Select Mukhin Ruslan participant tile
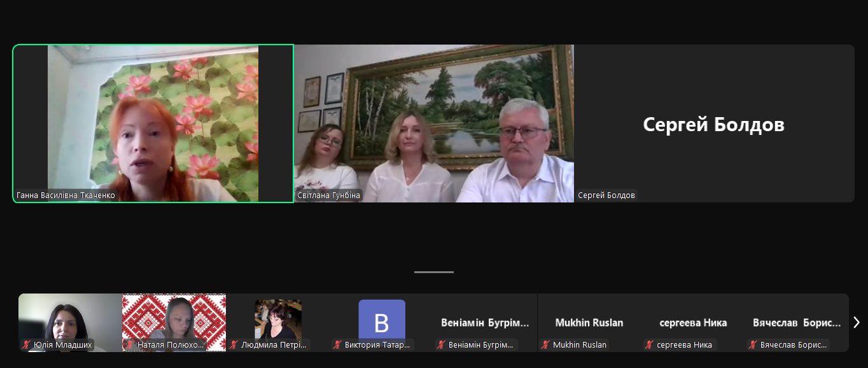Viewport: 868px width, 368px height. 589,323
